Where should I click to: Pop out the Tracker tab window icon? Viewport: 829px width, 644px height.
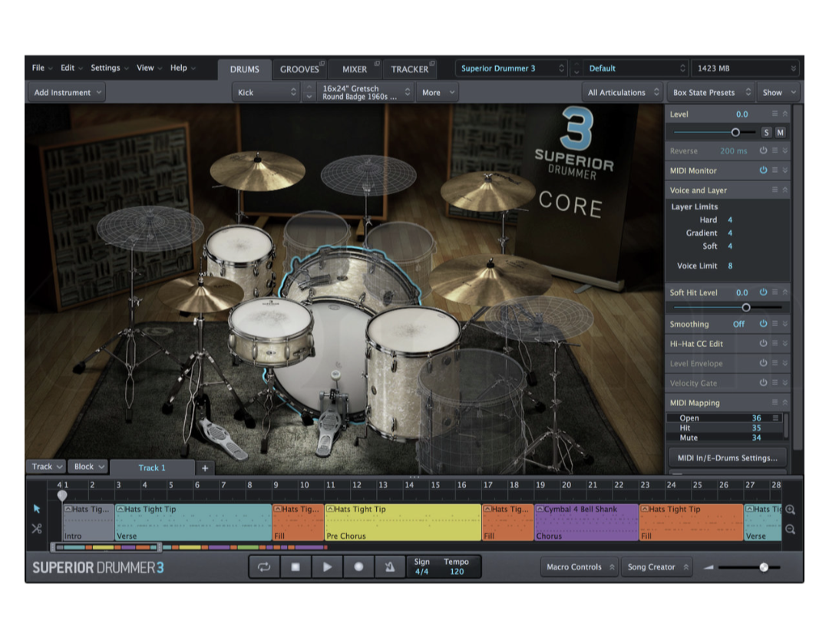click(x=432, y=64)
